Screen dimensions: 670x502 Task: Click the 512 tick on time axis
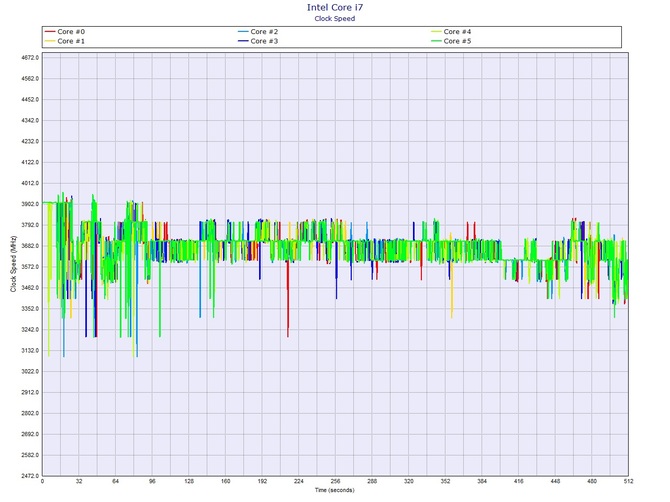tap(628, 481)
